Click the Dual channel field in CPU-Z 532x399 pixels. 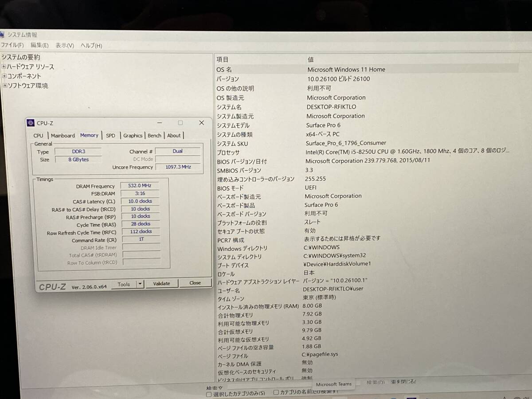tap(178, 151)
